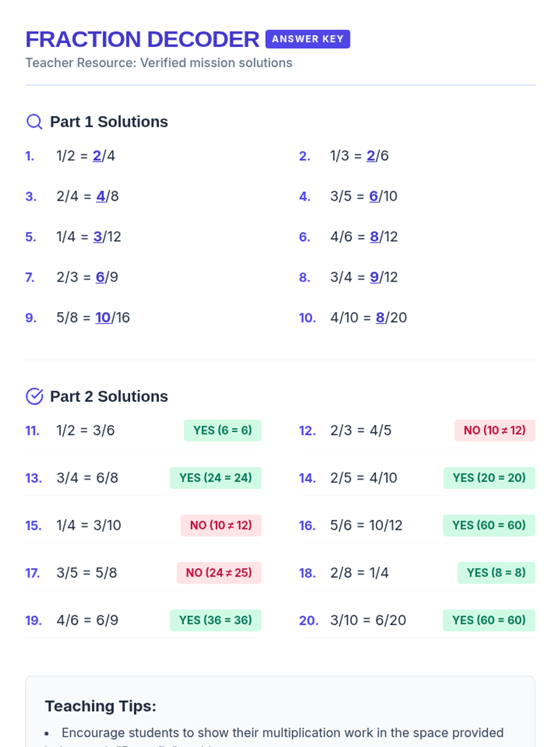Viewport: 560px width, 747px height.
Task: Click the checkmark circle icon beside Part 2 Solutions
Action: (x=34, y=396)
